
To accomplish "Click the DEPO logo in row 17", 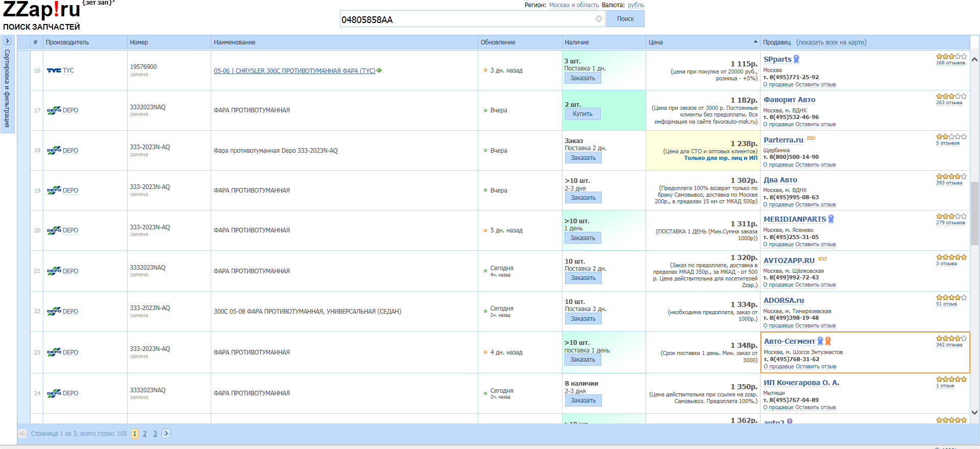I will pyautogui.click(x=54, y=110).
